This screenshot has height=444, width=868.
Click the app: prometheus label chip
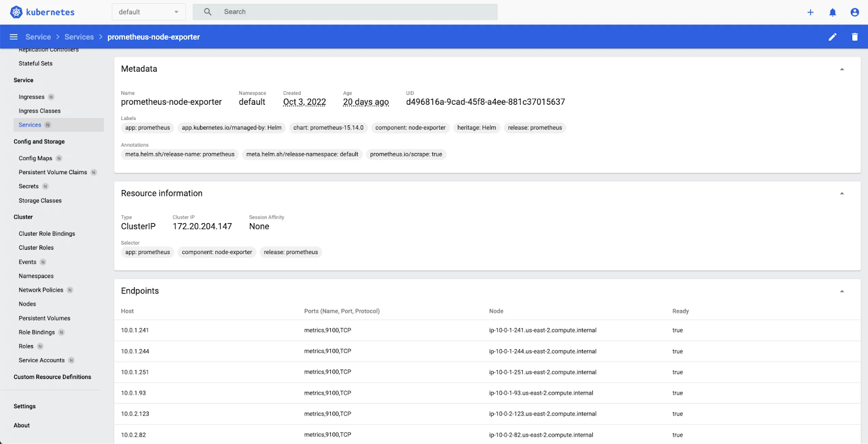[148, 128]
